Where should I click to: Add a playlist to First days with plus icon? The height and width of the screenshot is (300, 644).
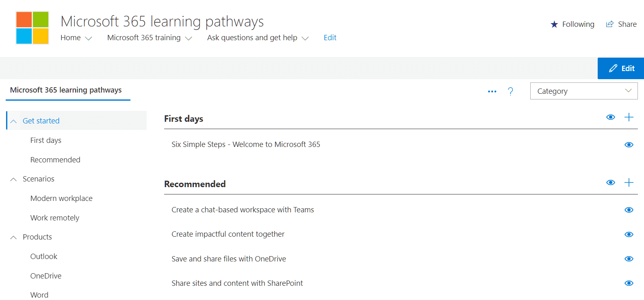[629, 117]
